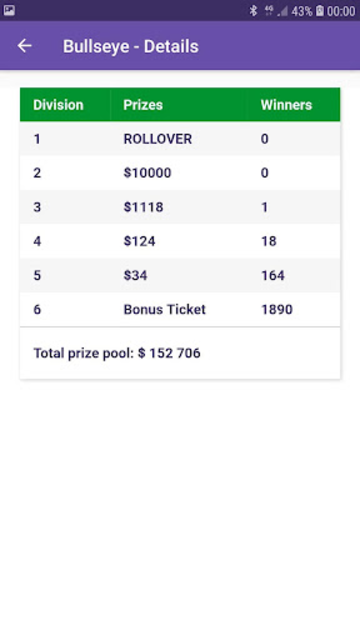Tap the battery icon in status bar
360x640 pixels.
(x=320, y=11)
